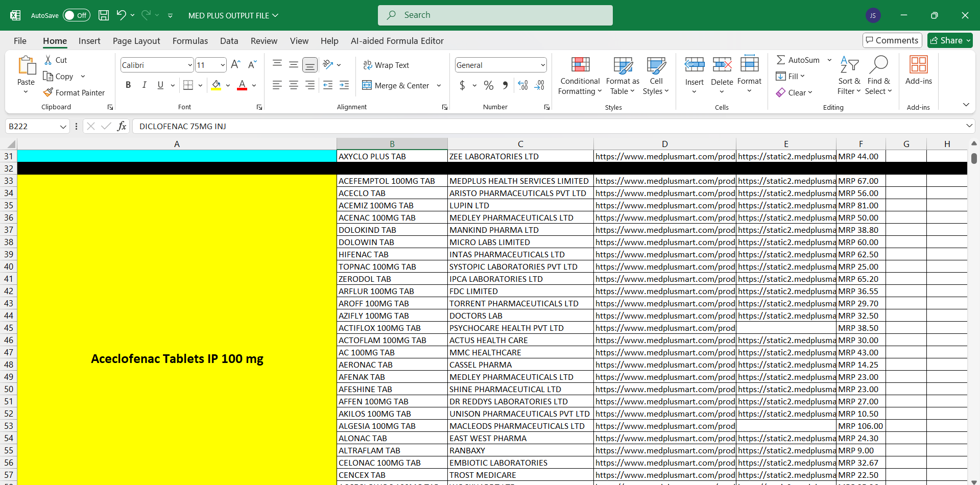Click the Decrease Indent icon
This screenshot has width=980, height=485.
click(328, 85)
